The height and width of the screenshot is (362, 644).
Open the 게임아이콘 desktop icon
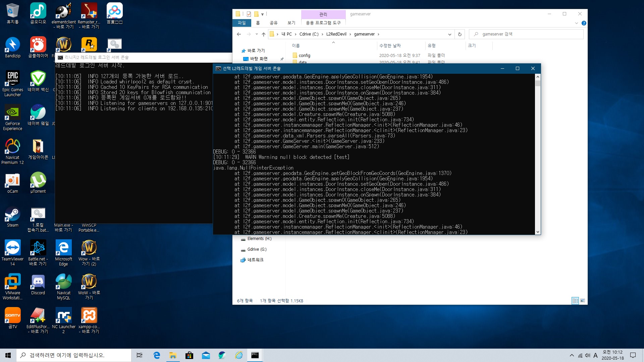pos(38,149)
